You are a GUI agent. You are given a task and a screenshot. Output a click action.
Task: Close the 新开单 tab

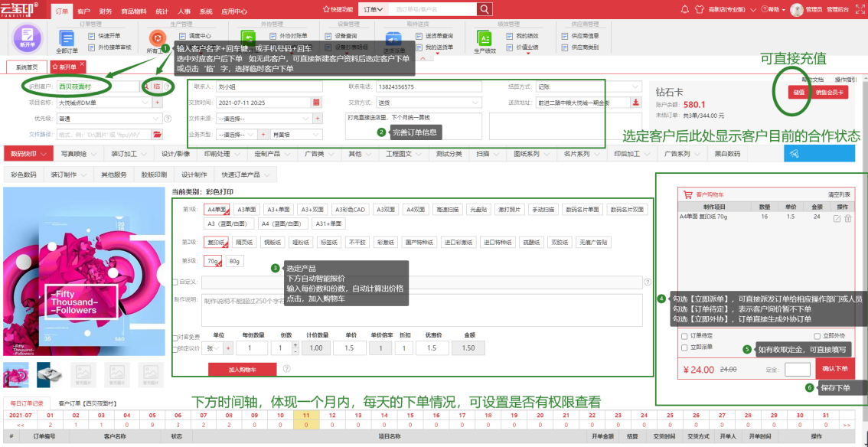click(82, 64)
